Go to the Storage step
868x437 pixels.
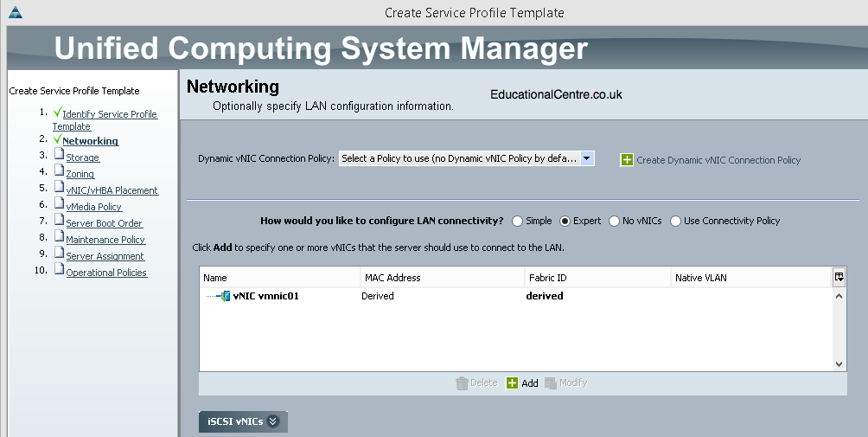click(82, 157)
